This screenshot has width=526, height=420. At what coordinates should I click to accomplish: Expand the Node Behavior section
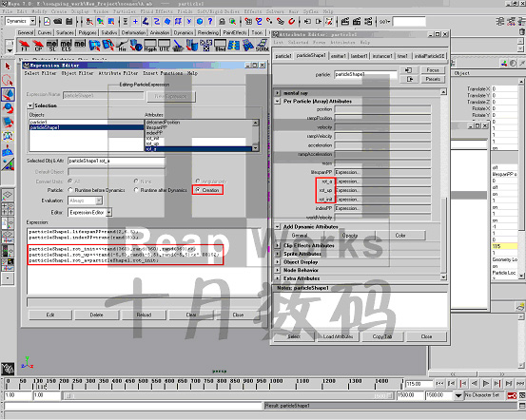coord(278,270)
